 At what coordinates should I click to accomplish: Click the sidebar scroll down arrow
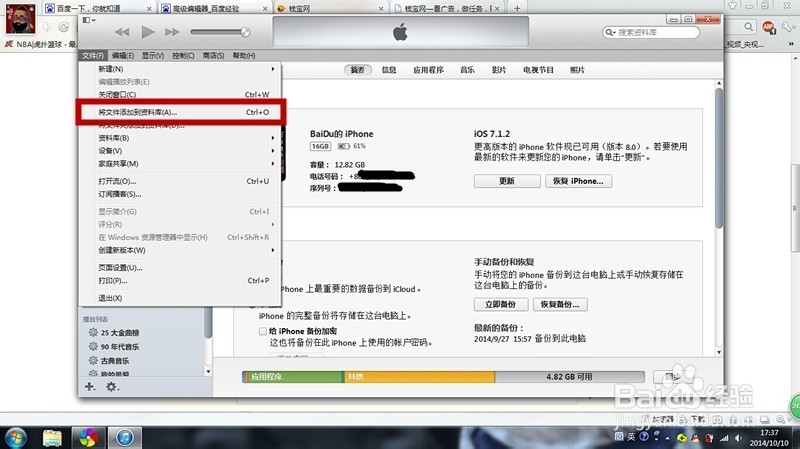pos(208,372)
